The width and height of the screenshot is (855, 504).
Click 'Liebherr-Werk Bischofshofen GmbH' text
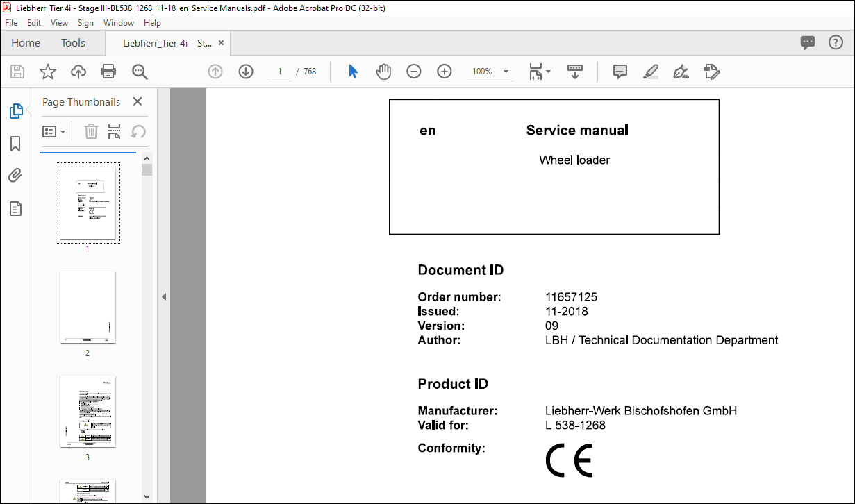tap(641, 410)
